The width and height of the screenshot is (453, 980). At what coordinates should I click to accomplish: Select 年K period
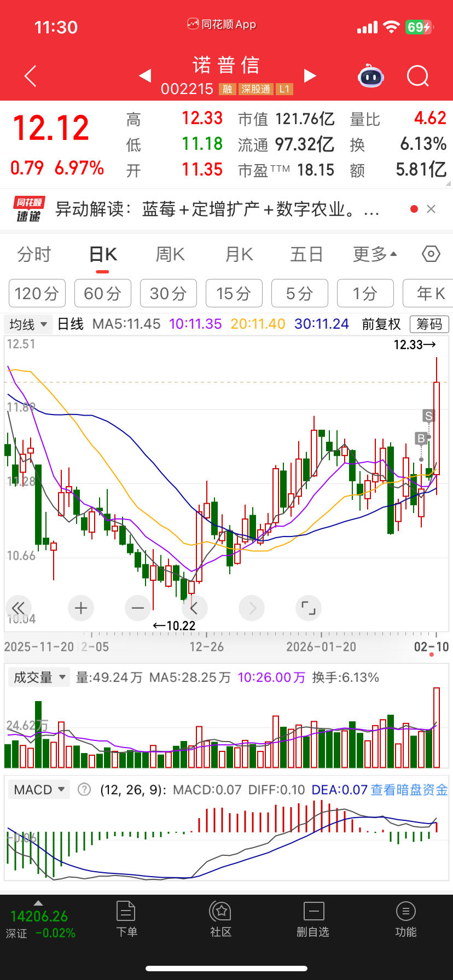(428, 293)
